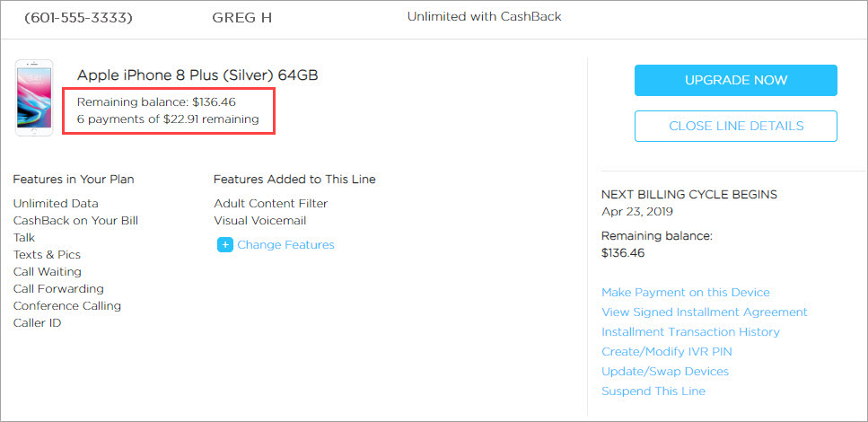The width and height of the screenshot is (868, 422).
Task: Open Make Payment on this Device
Action: [x=685, y=292]
